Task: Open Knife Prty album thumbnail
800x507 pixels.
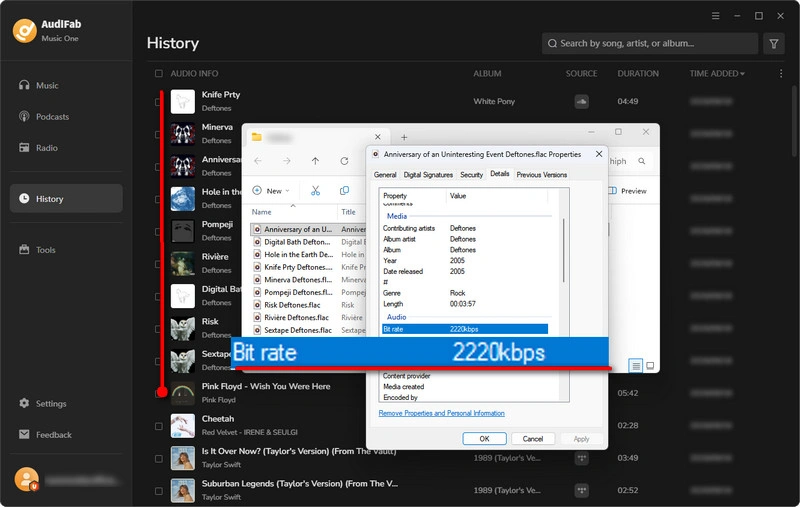Action: (183, 101)
